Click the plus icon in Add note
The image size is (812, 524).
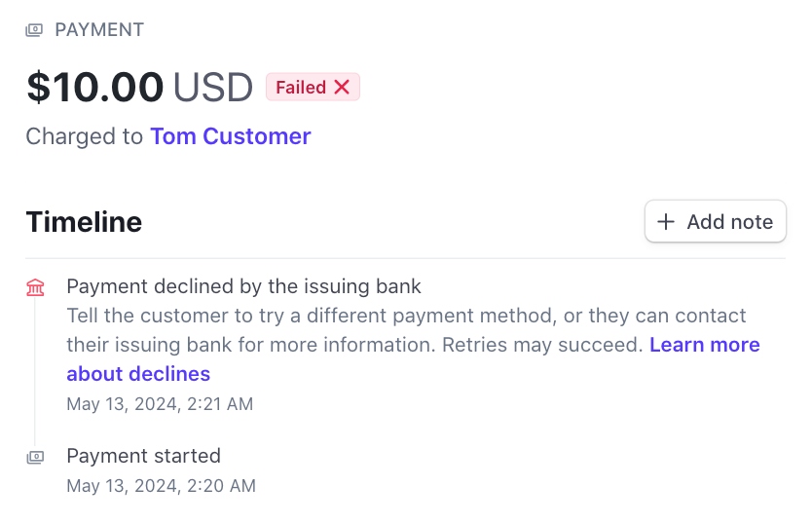666,222
